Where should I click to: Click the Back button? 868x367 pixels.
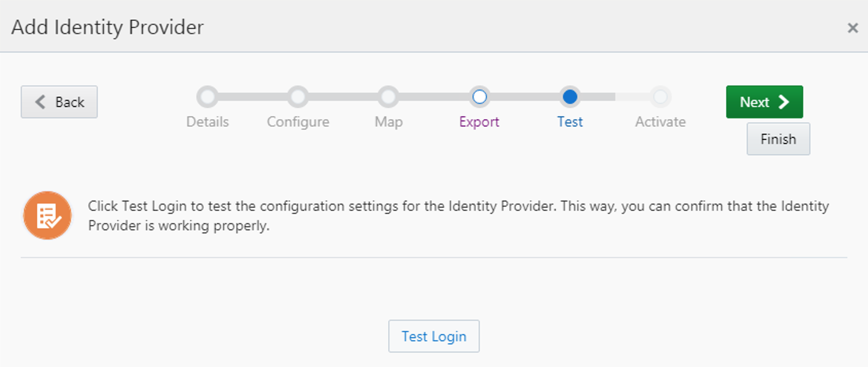click(59, 102)
